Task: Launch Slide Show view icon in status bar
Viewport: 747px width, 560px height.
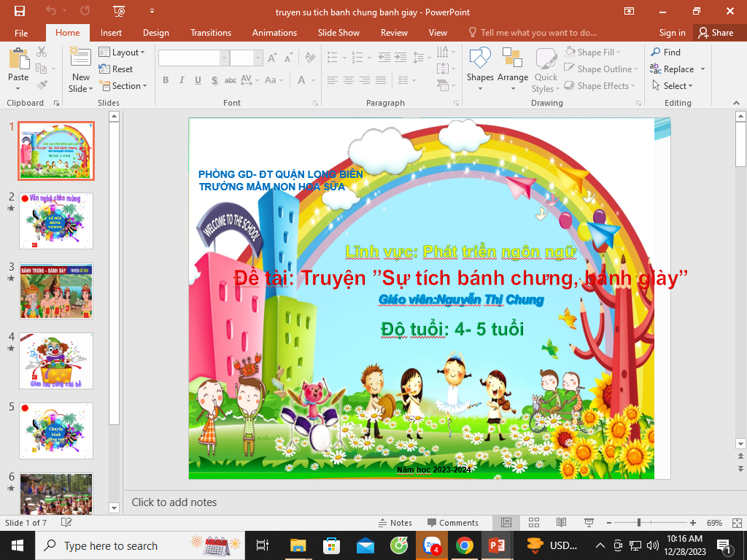Action: 588,523
